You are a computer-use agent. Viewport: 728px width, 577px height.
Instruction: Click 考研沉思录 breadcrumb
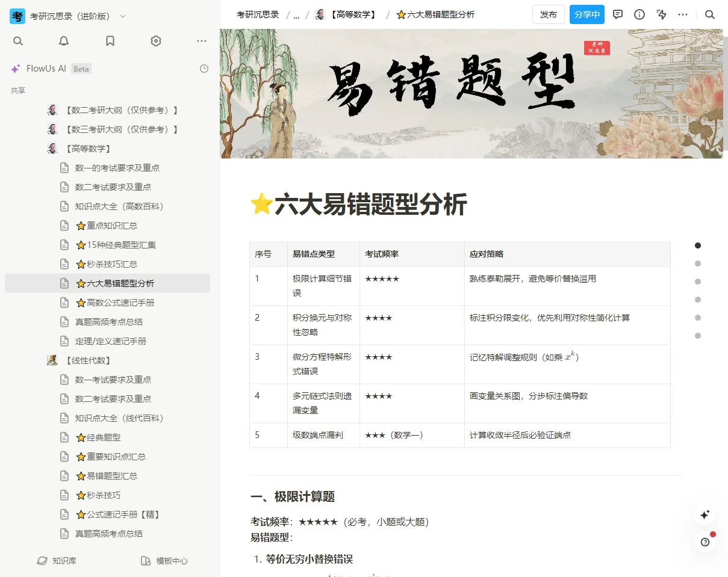pos(258,14)
